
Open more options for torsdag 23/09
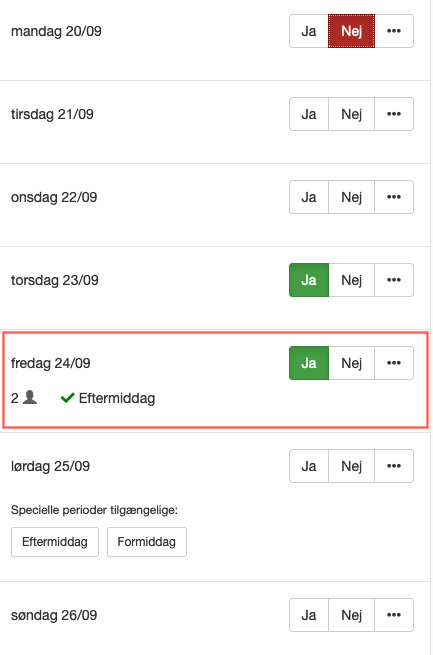394,280
